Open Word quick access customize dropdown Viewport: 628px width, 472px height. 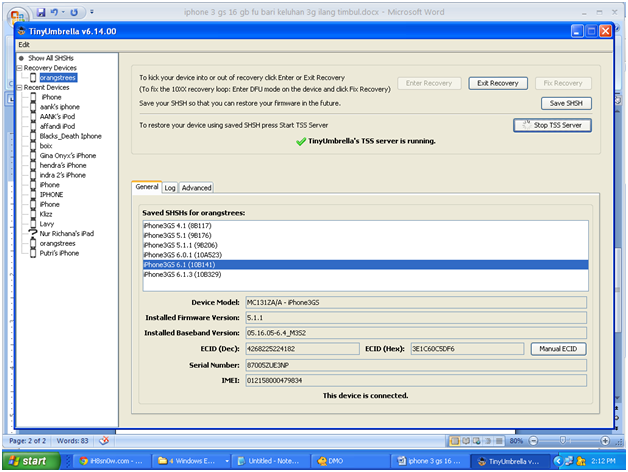[92, 12]
